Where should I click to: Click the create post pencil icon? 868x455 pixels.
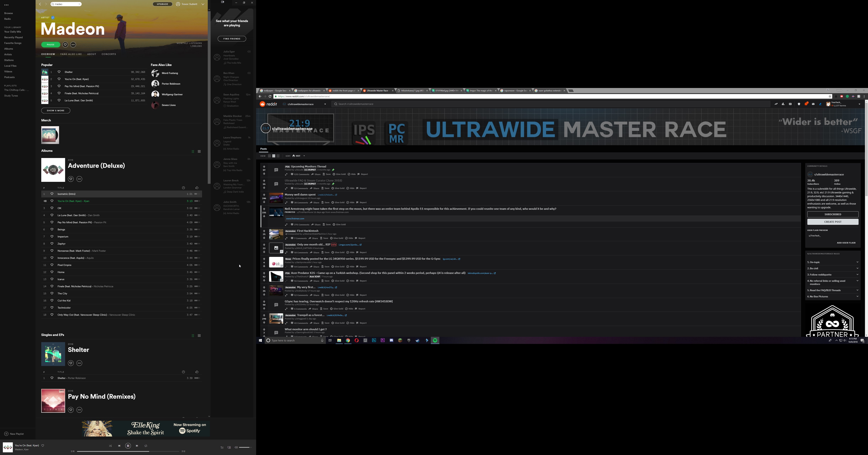821,104
